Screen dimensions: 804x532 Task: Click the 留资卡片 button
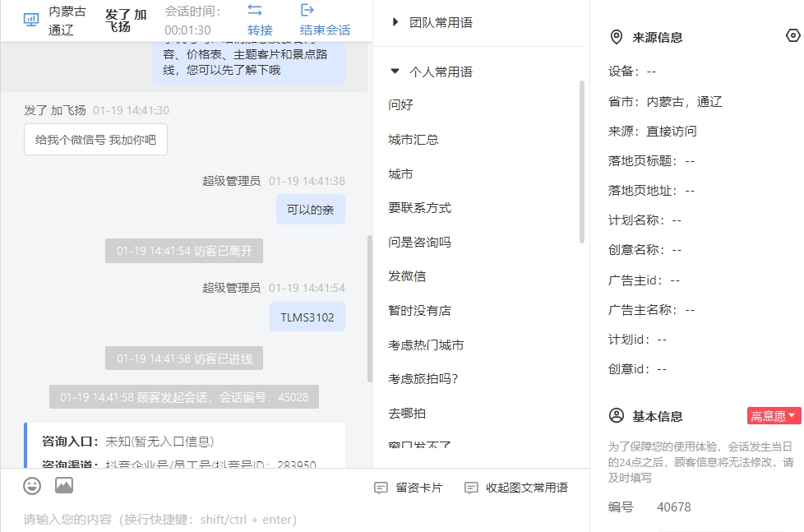coord(409,488)
